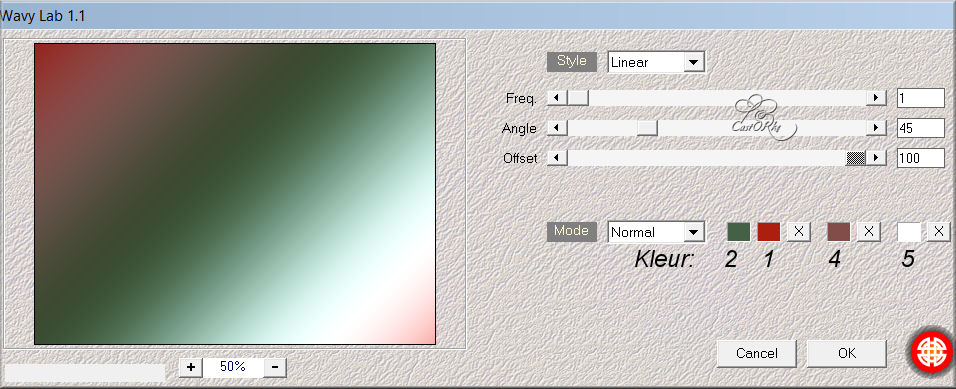Screen dimensions: 956x389
Task: Click the zoom out minus button
Action: point(274,367)
